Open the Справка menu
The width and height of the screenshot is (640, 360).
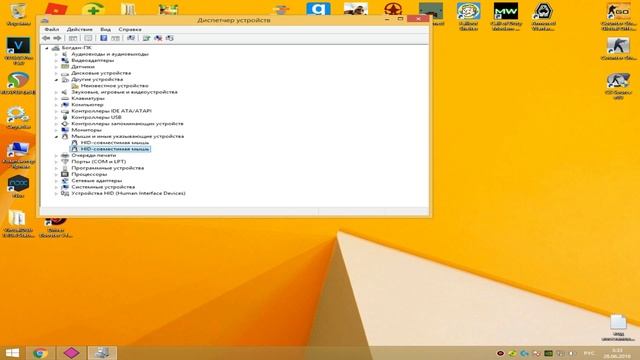130,29
